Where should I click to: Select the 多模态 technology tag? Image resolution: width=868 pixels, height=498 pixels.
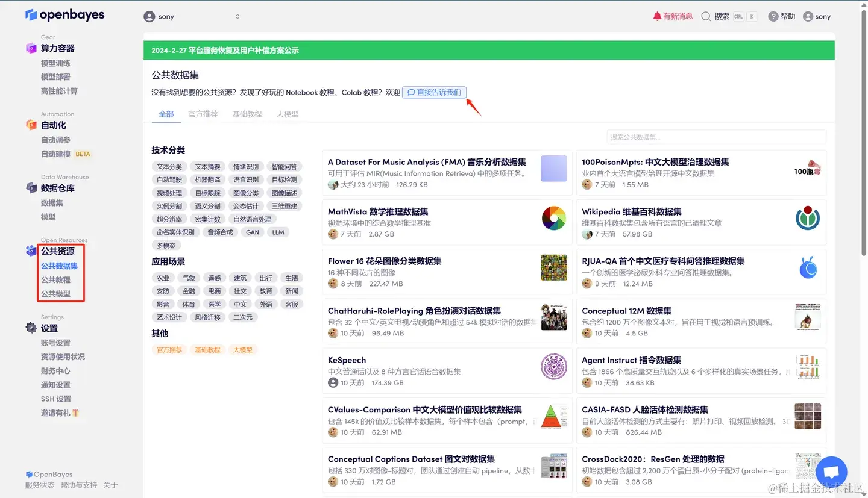[x=166, y=246]
